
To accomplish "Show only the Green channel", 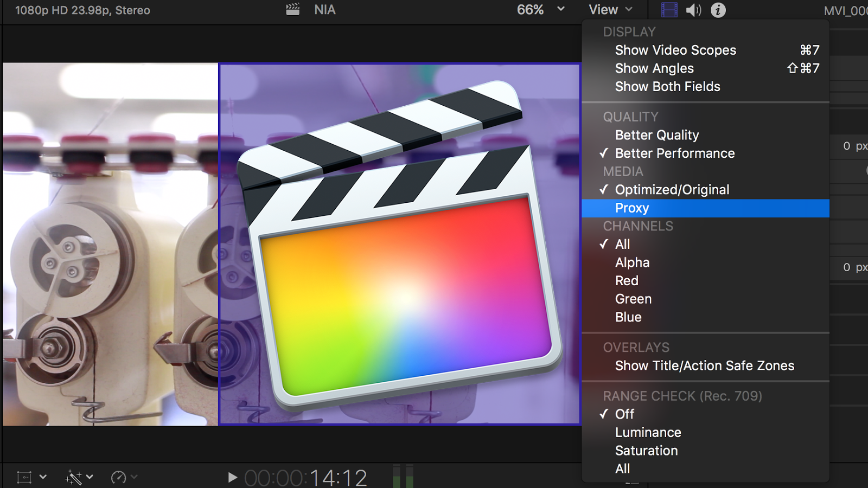I will (x=705, y=299).
